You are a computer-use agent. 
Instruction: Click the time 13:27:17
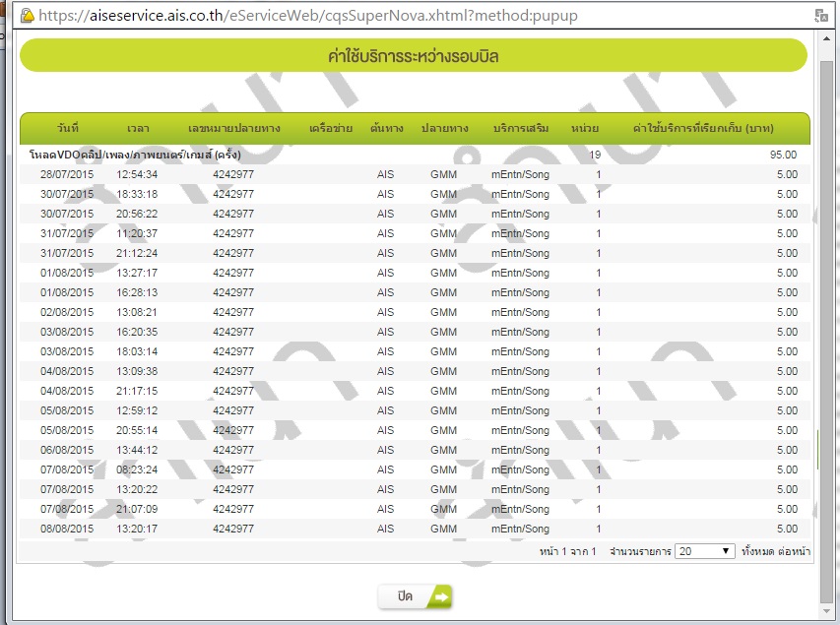[x=137, y=273]
